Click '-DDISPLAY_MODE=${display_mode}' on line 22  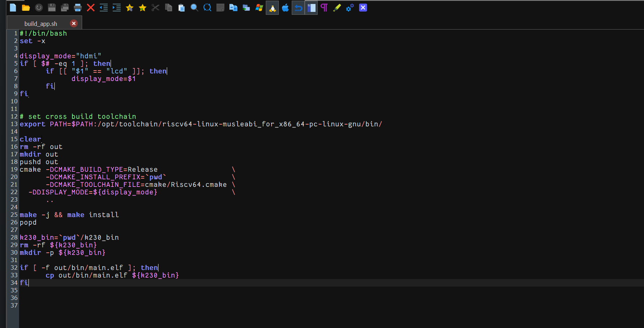(x=93, y=192)
